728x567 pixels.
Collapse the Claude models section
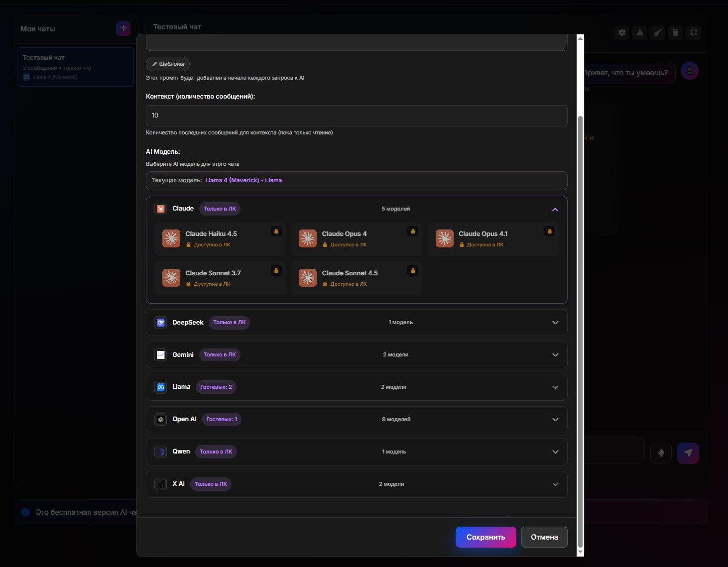pyautogui.click(x=555, y=210)
